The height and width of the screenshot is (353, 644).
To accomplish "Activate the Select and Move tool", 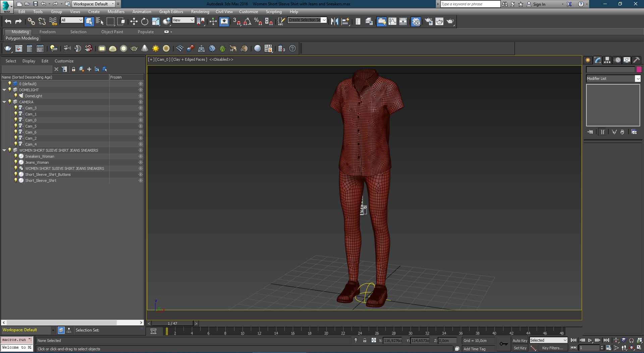I will click(134, 21).
